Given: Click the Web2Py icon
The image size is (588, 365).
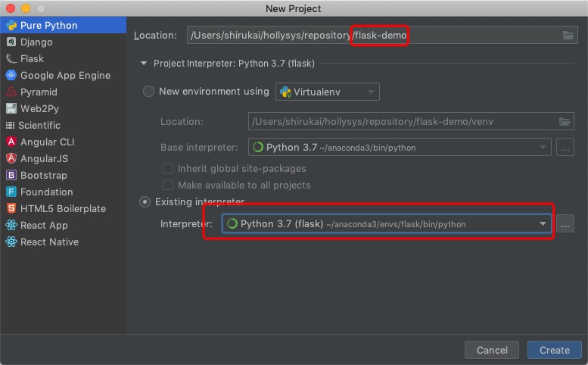Looking at the screenshot, I should (11, 108).
